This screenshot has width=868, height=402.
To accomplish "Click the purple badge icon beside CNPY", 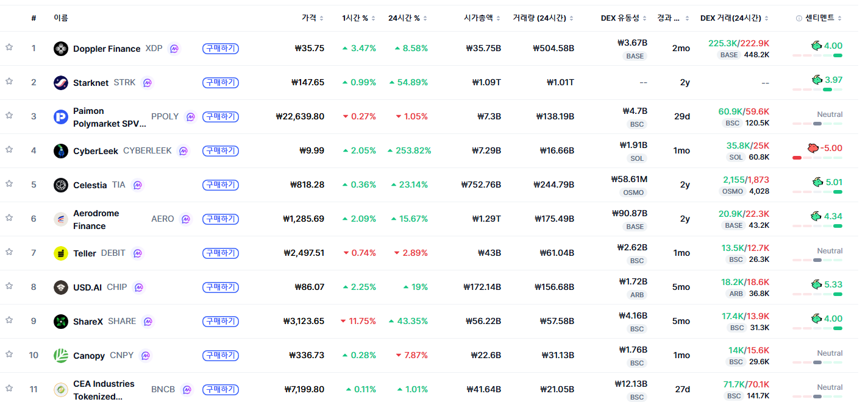I will point(145,356).
